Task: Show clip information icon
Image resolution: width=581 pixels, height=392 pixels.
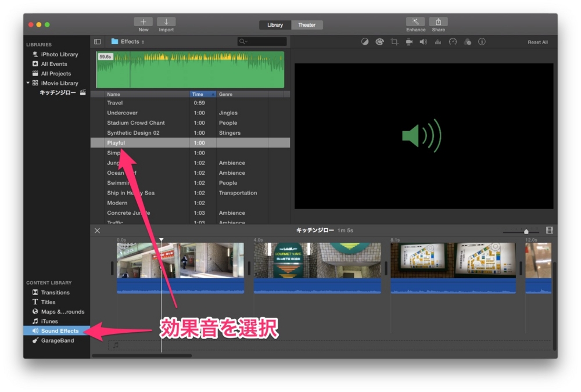Action: [x=482, y=42]
